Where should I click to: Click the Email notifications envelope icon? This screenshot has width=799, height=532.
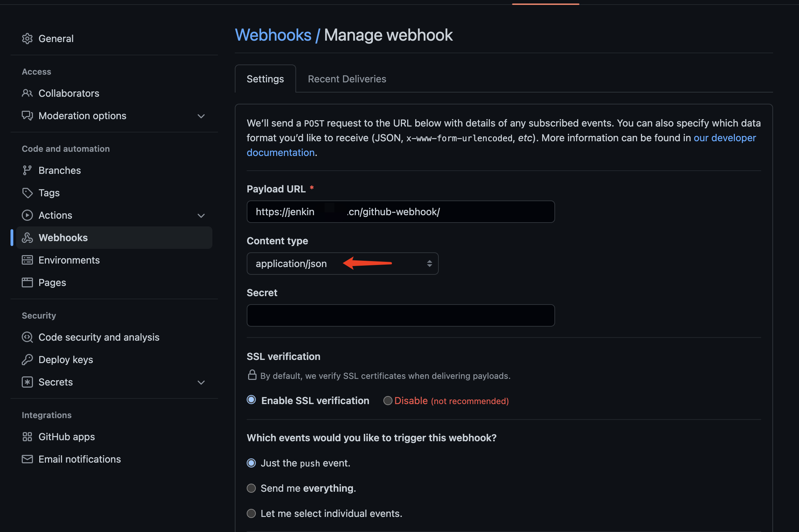point(27,459)
